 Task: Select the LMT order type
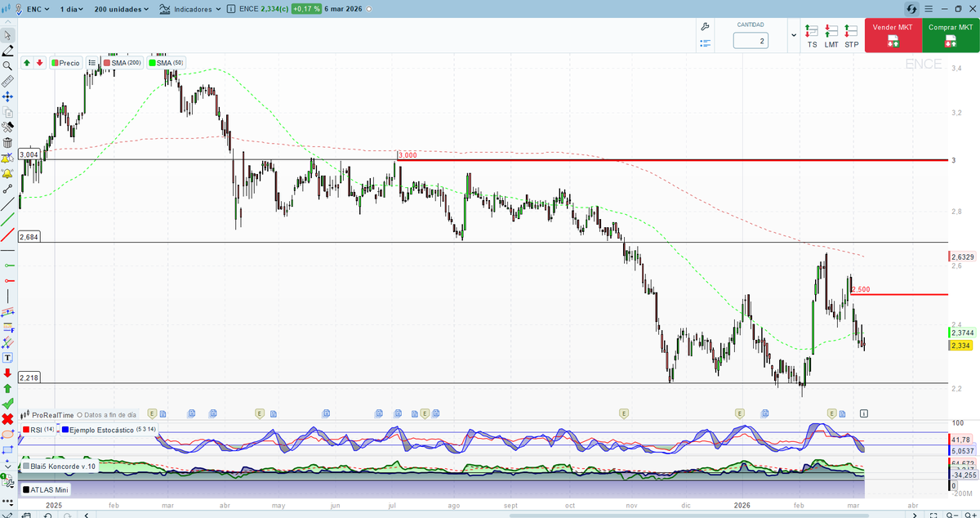coord(831,36)
